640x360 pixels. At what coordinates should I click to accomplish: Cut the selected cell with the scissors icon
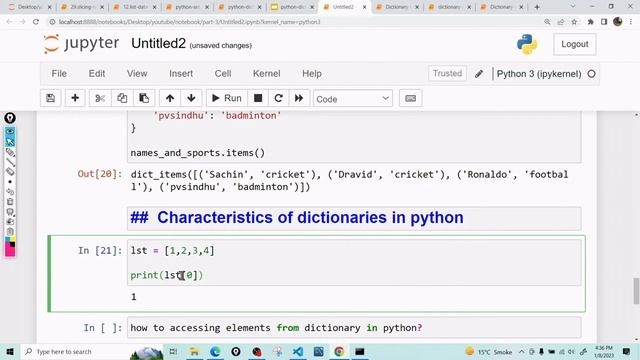(100, 98)
